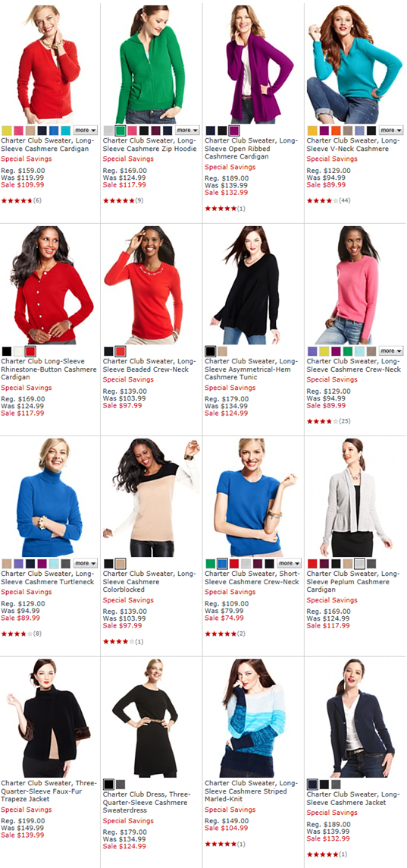This screenshot has width=407, height=868.
Task: Show more colors for Cashmere Turtleneck
Action: click(x=85, y=563)
